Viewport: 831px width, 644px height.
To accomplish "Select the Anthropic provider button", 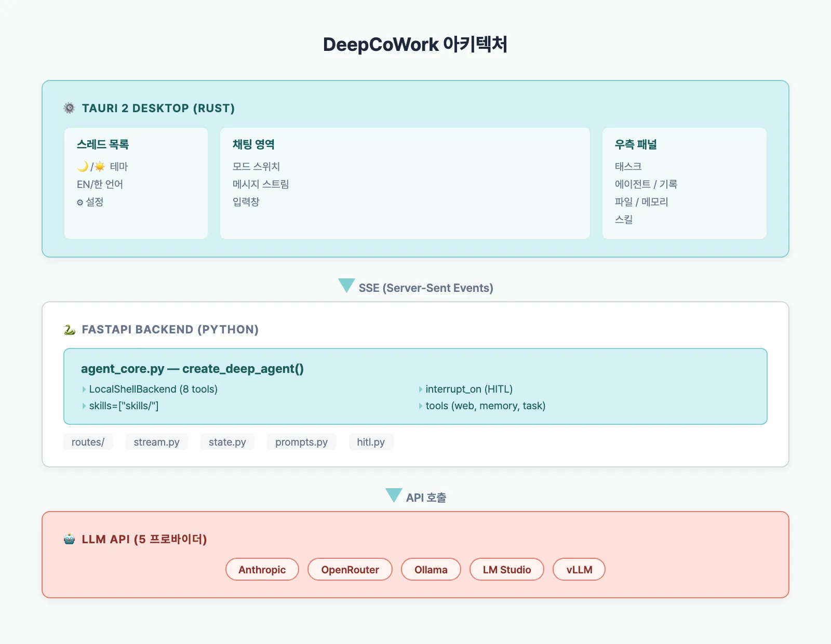I will click(x=262, y=569).
